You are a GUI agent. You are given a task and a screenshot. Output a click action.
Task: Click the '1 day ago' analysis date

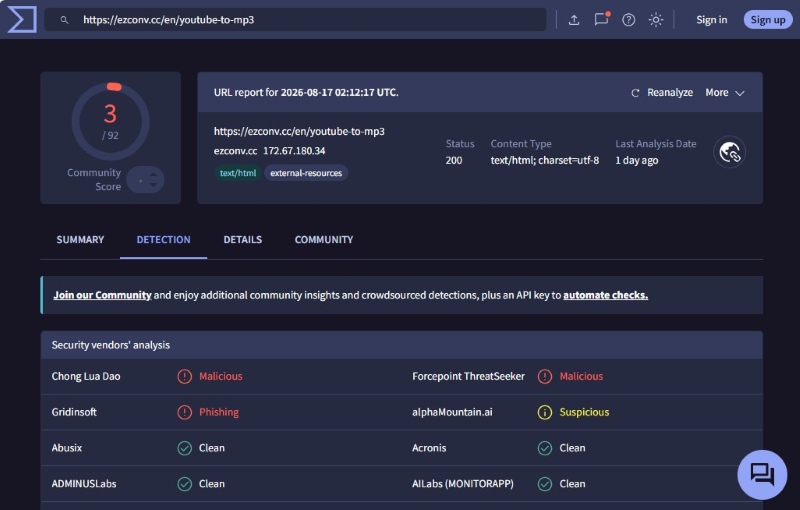pos(637,160)
